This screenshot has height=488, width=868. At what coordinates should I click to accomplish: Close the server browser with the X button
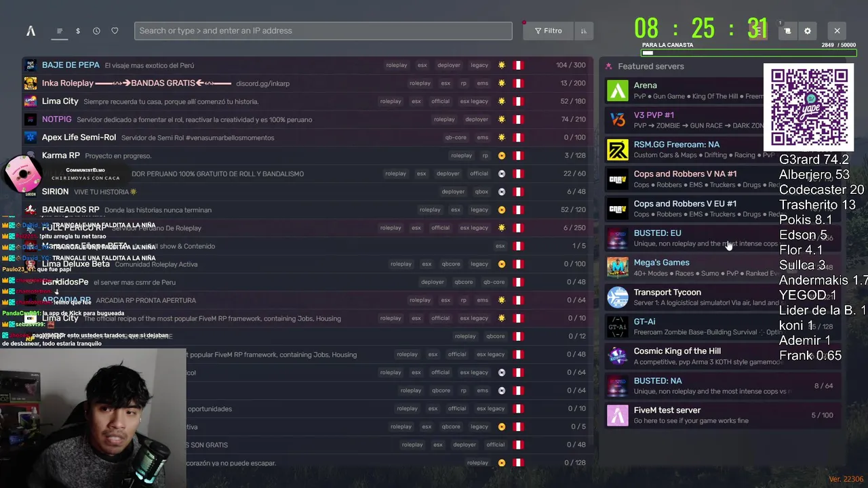(837, 30)
